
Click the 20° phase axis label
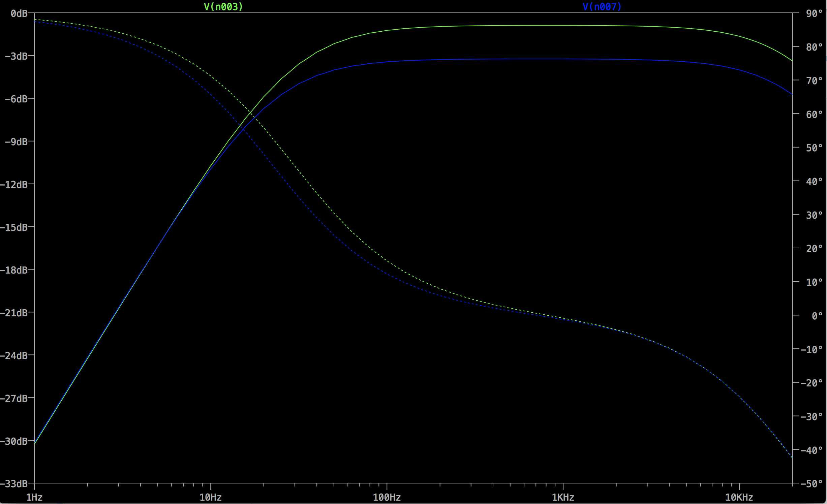(814, 249)
